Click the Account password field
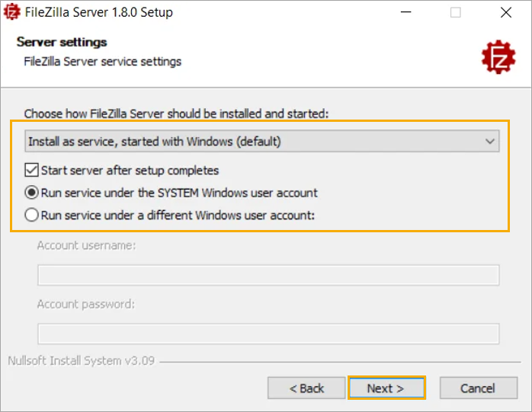 click(268, 334)
